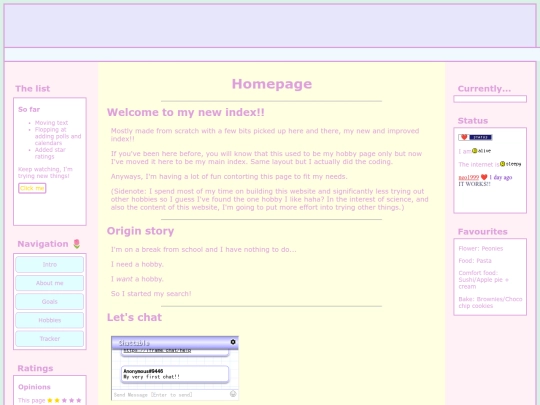Click 'I want a hobby.' line
This screenshot has height=405, width=540.
pyautogui.click(x=137, y=279)
